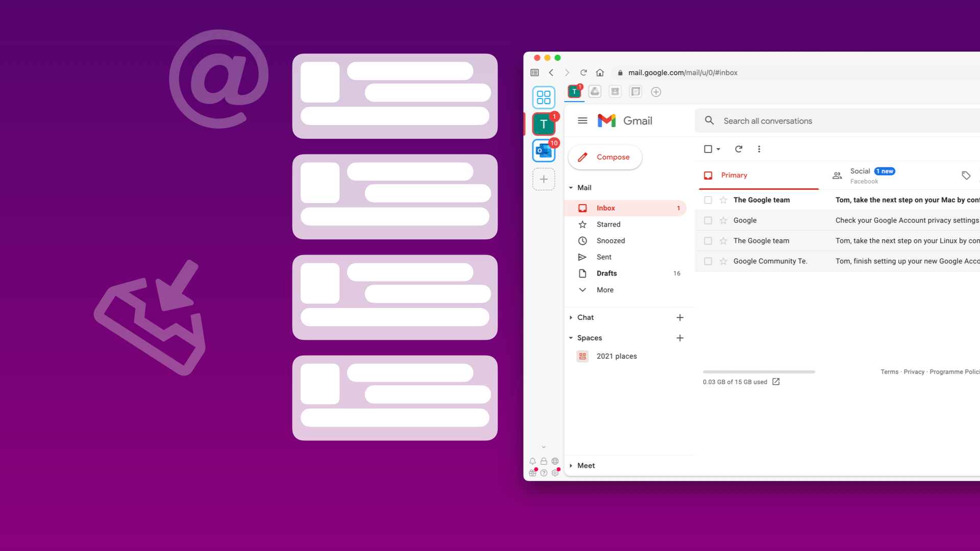Select the Primary inbox tab
Image resolution: width=980 pixels, height=551 pixels.
coord(734,175)
